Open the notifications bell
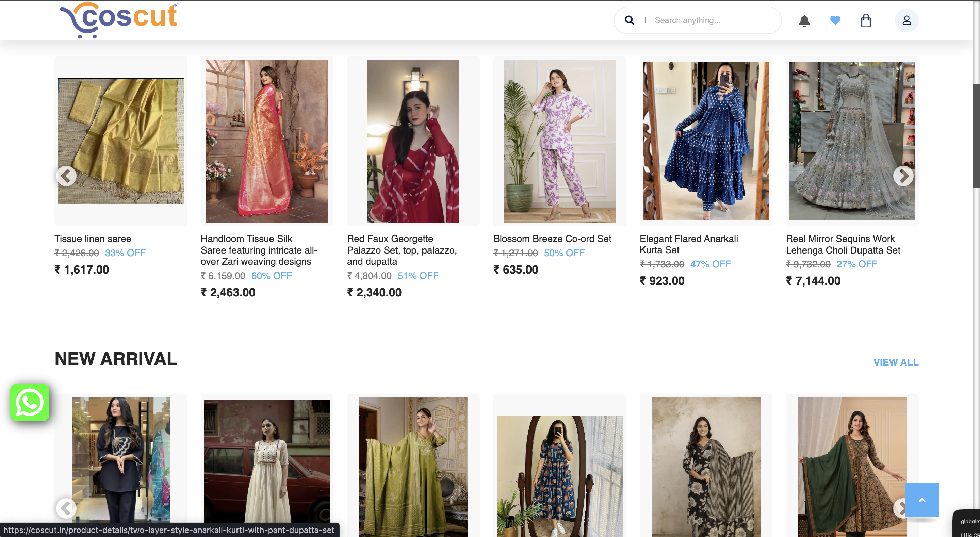This screenshot has height=537, width=980. 804,20
